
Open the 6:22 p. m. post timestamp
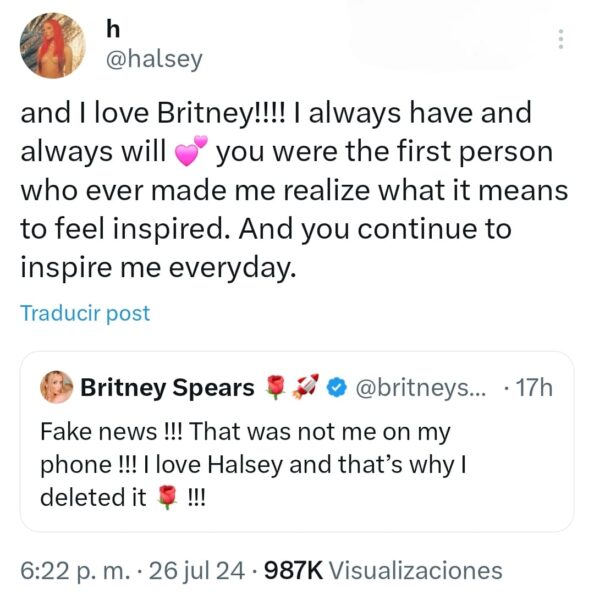(75, 571)
